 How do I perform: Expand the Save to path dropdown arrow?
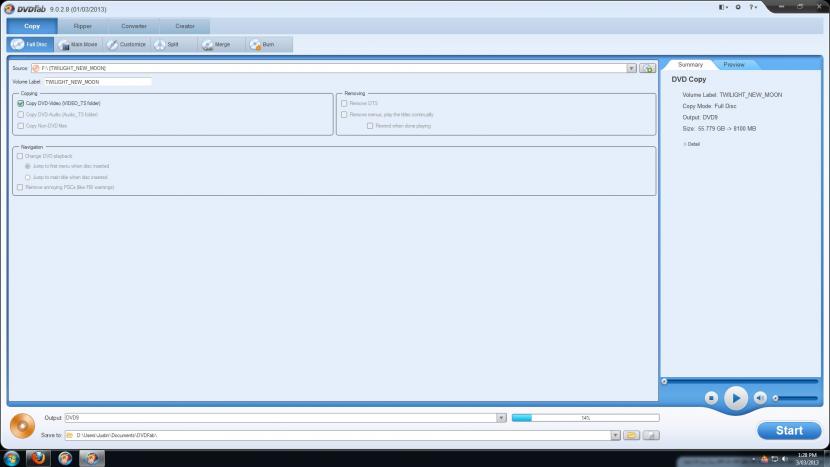click(x=615, y=435)
